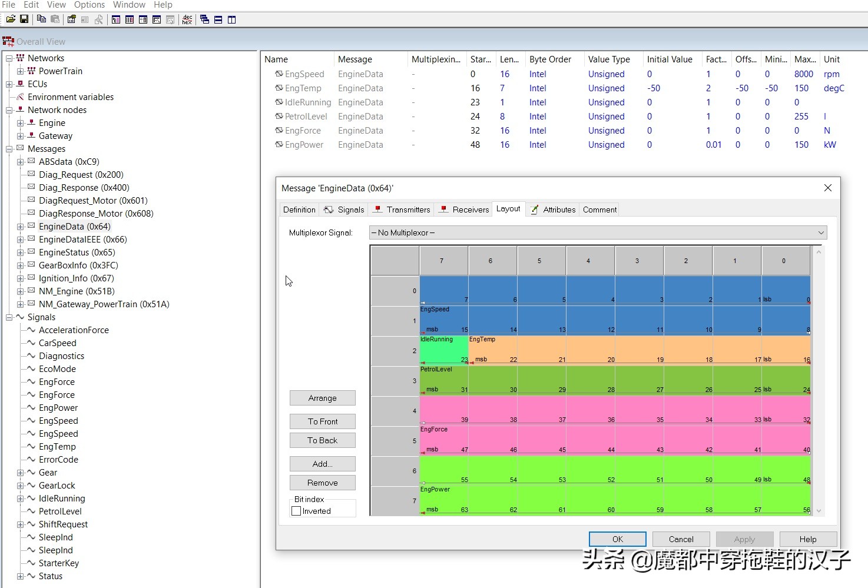Click the Copy toolbar icon
The width and height of the screenshot is (868, 588).
coord(41,19)
